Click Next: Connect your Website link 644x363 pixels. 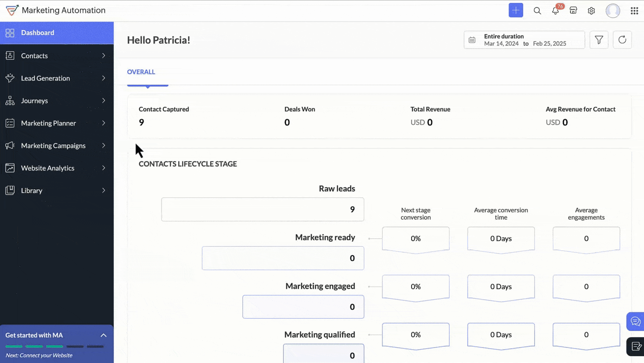tap(39, 355)
